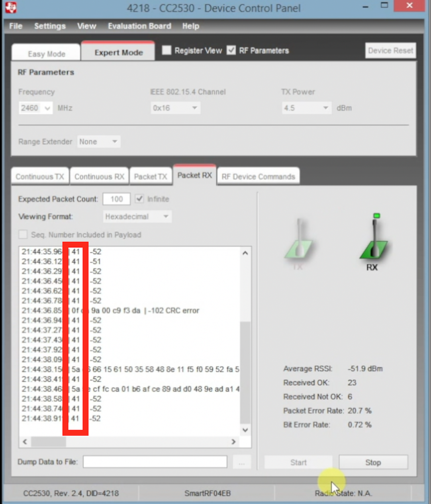Select the Packet RX tab
Viewport: 431px width, 504px height.
click(194, 175)
